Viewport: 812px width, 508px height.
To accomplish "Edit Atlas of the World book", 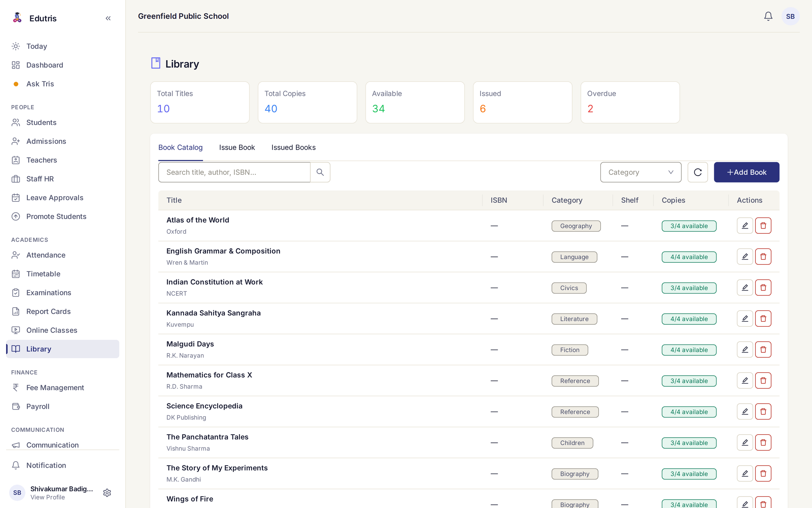I will (745, 226).
